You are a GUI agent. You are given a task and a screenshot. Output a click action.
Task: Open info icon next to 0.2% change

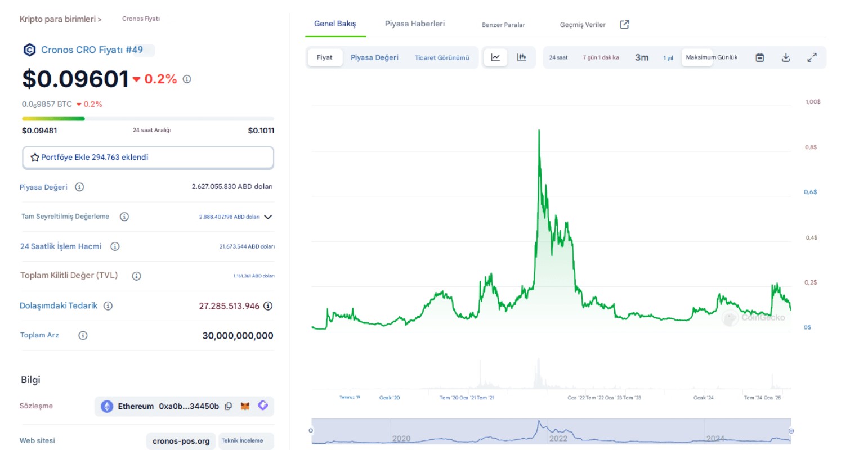[187, 79]
